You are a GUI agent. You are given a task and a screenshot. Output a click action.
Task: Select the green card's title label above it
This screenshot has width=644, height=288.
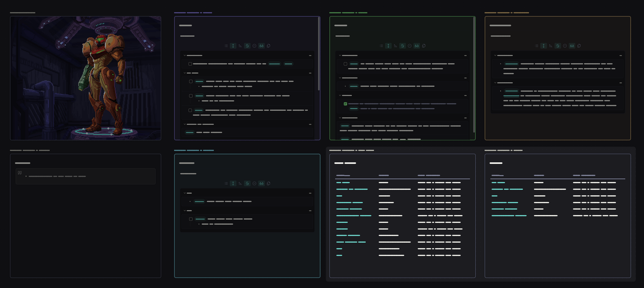(x=348, y=13)
